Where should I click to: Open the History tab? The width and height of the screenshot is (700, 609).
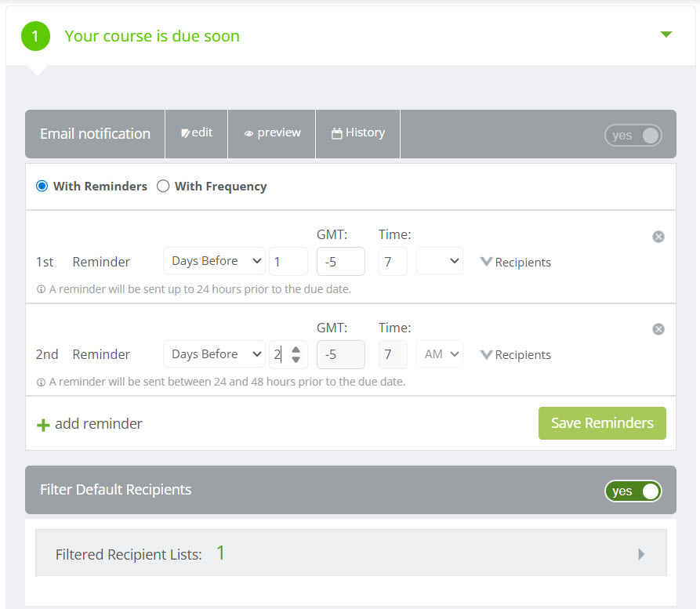[358, 132]
